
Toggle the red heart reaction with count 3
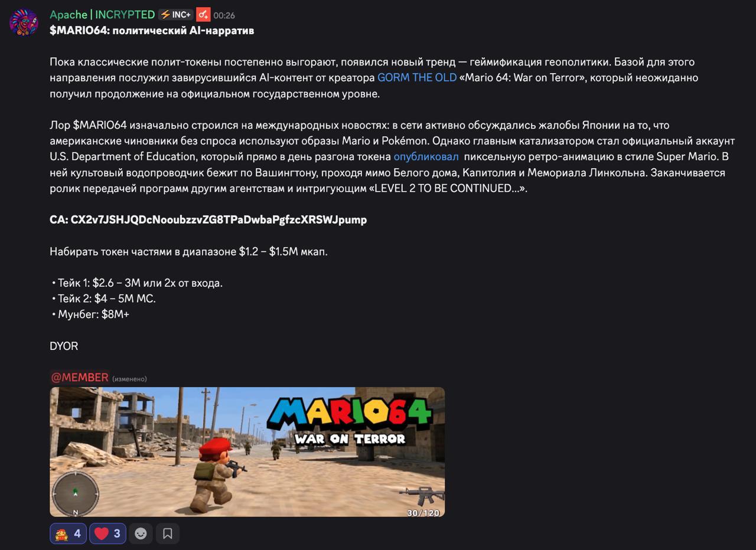click(108, 533)
